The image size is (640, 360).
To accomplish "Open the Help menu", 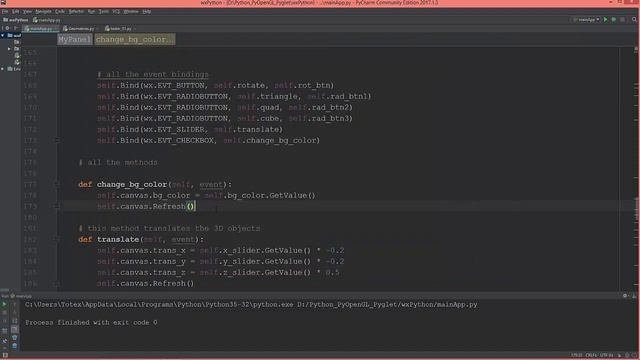I will 147,11.
